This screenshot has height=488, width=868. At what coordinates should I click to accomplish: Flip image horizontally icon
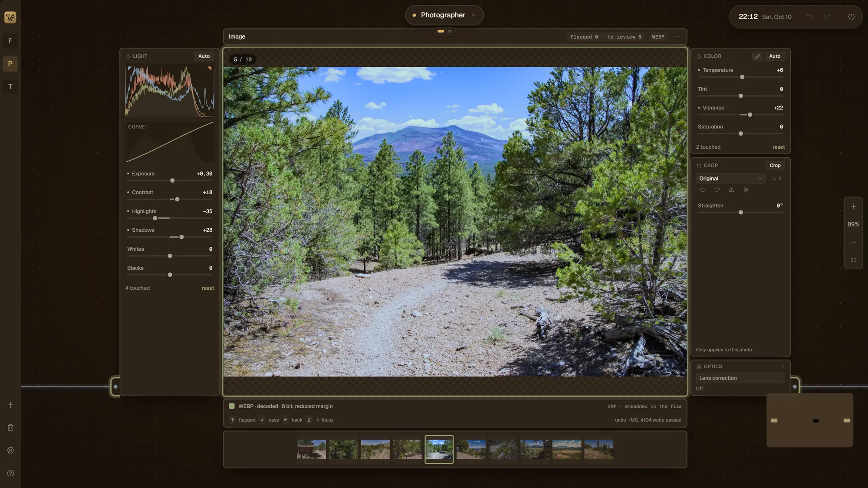(731, 190)
